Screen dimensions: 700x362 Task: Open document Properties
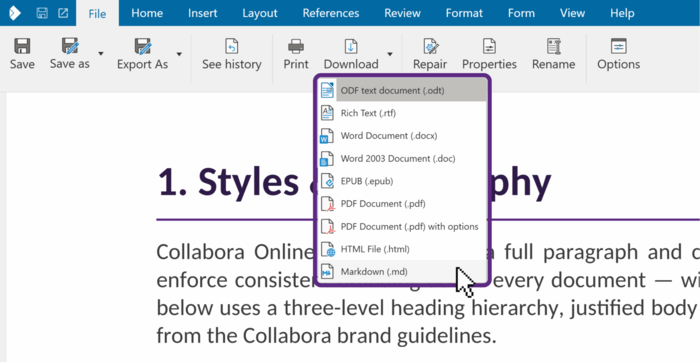(x=489, y=54)
